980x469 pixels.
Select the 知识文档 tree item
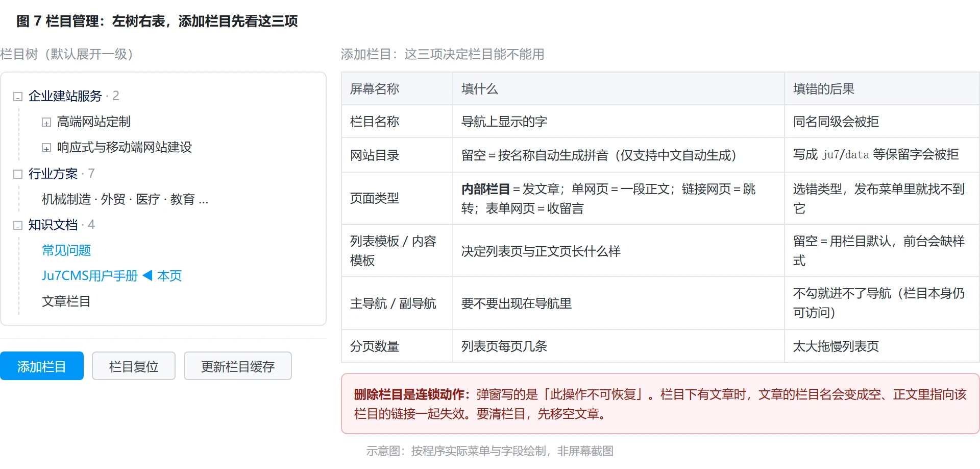tap(53, 225)
